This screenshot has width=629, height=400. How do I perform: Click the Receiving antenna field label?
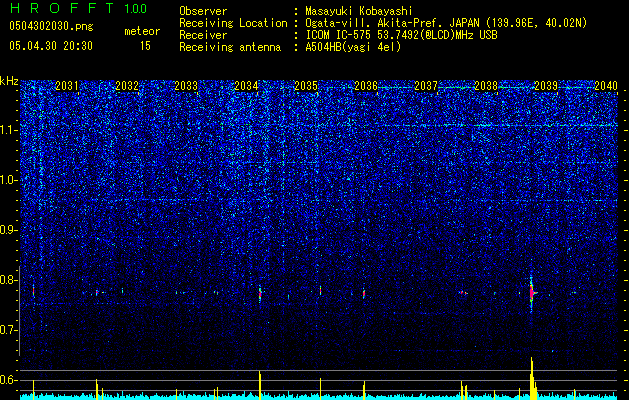(230, 47)
